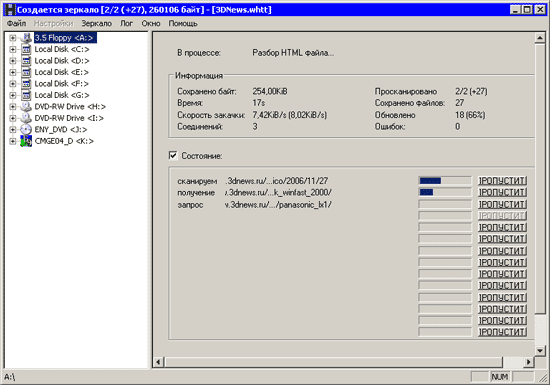The width and height of the screenshot is (550, 385).
Task: Click the status bar path A:\
Action: tap(10, 377)
